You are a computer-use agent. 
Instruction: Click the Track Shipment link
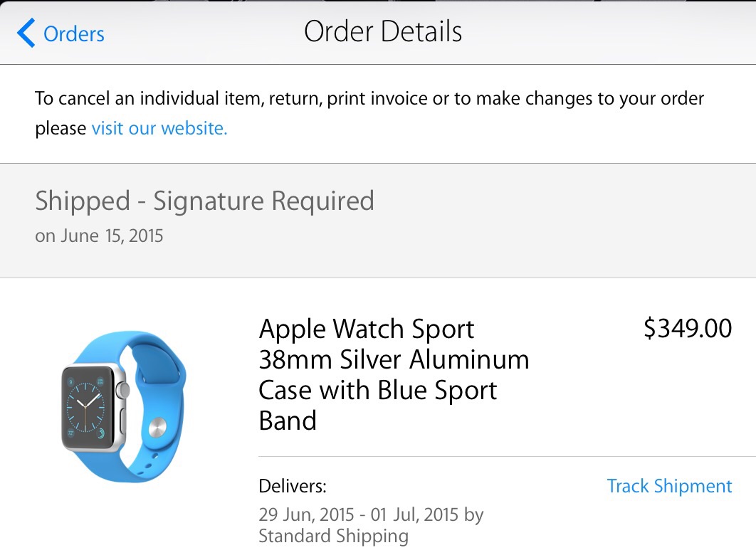668,486
